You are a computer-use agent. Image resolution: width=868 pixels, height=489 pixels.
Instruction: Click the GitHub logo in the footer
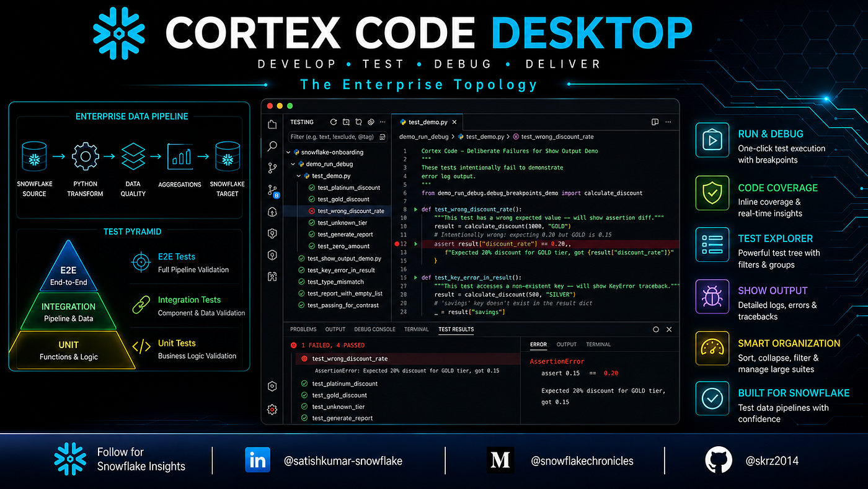[x=719, y=460]
